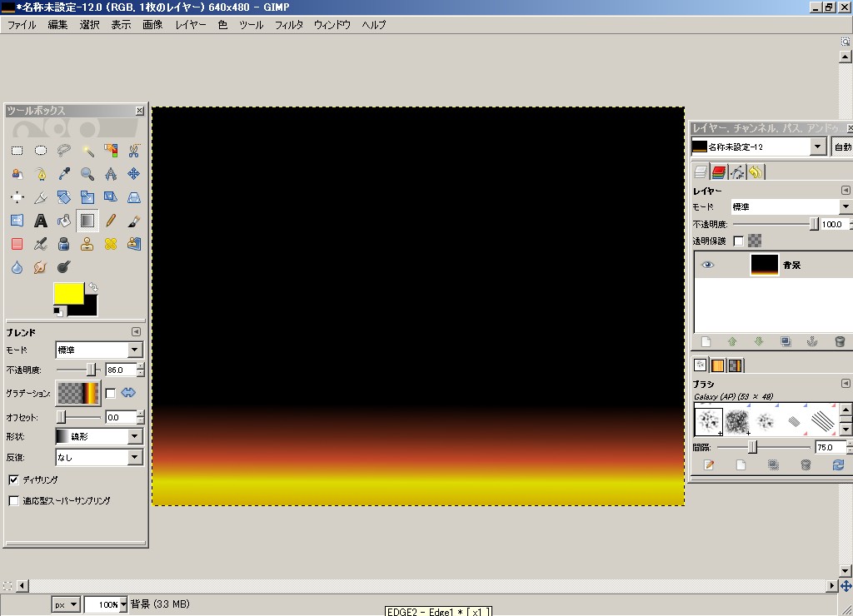Screen dimensions: 853x616
Task: Open the レイヤー menu in menu bar
Action: (191, 25)
